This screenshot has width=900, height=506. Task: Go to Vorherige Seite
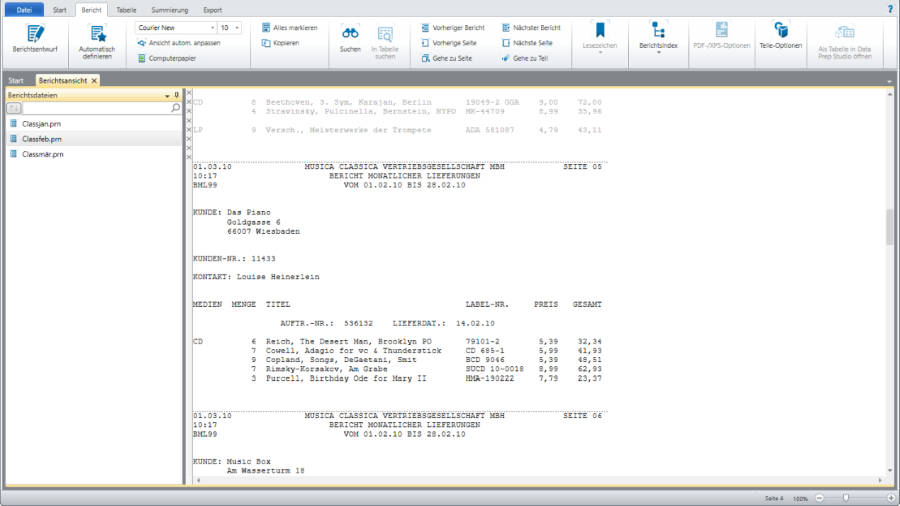click(448, 43)
